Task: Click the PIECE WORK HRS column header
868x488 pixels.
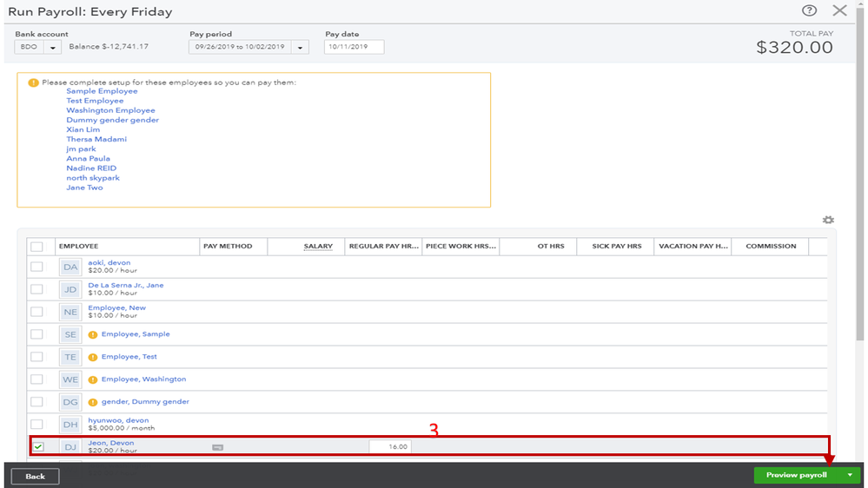Action: [461, 247]
